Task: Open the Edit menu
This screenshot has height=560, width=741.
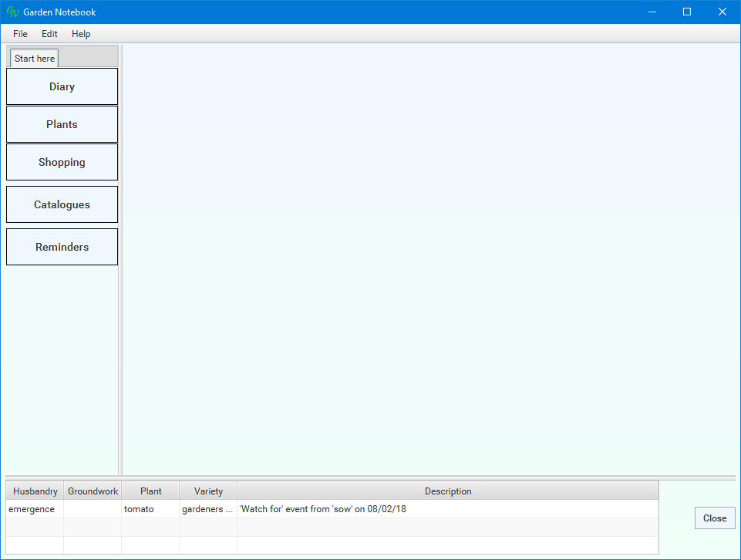Action: [49, 34]
